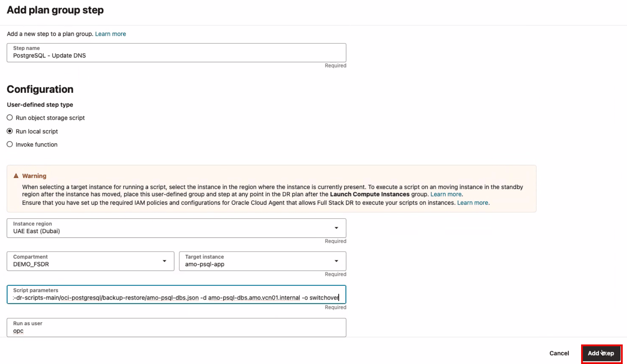Click the Required label under Instance region
Viewport: 627px width, 364px height.
335,241
